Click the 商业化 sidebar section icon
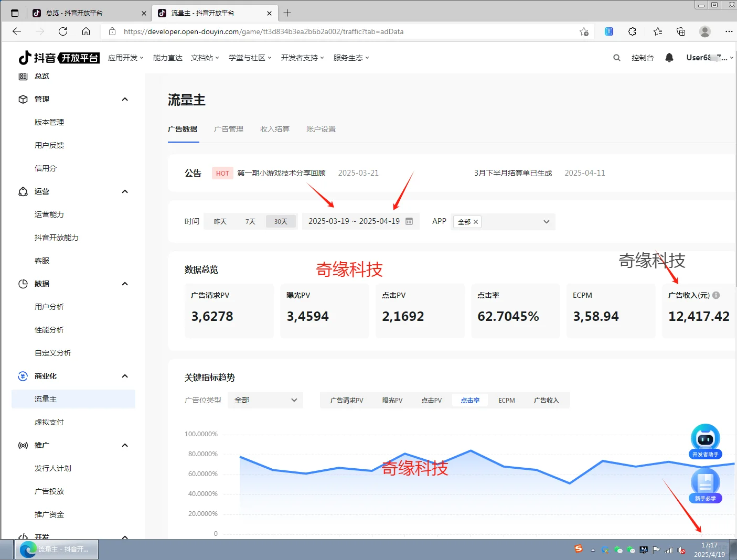Viewport: 737px width, 560px height. pyautogui.click(x=23, y=376)
